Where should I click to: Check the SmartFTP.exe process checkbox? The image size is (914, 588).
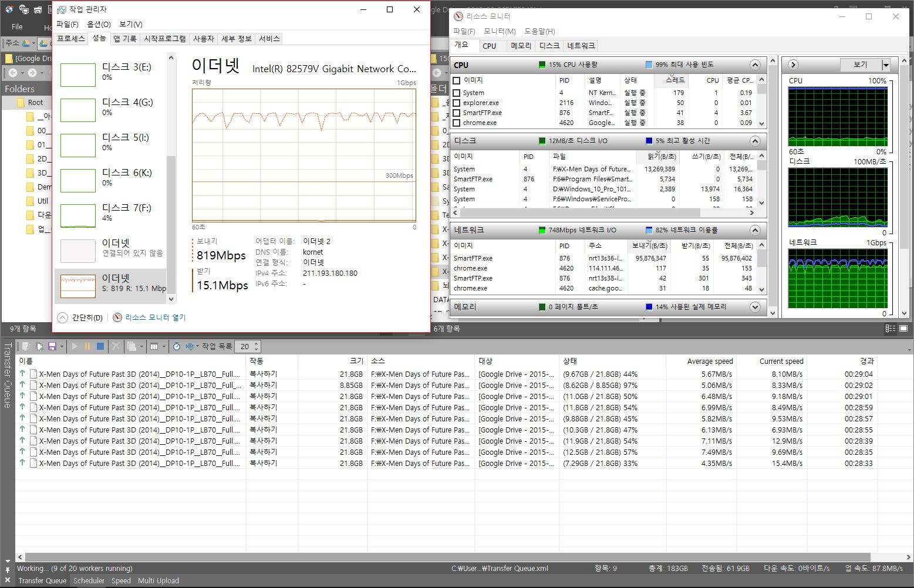[x=457, y=113]
